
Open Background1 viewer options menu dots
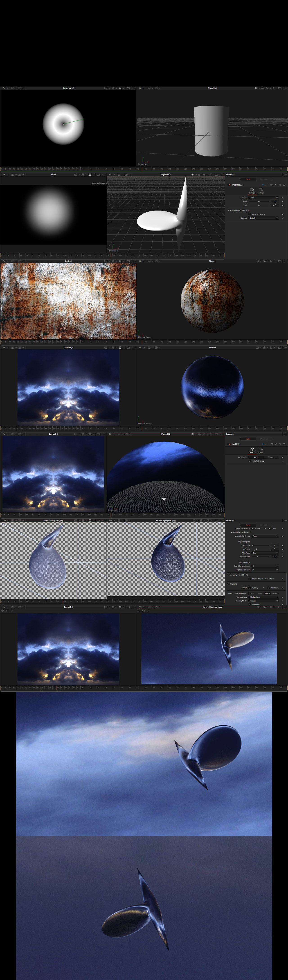point(134,88)
